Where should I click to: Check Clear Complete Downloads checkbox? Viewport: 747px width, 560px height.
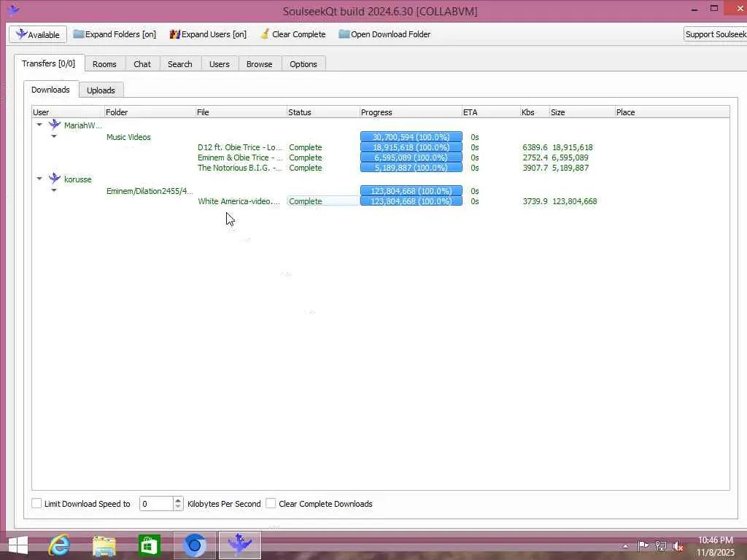271,503
